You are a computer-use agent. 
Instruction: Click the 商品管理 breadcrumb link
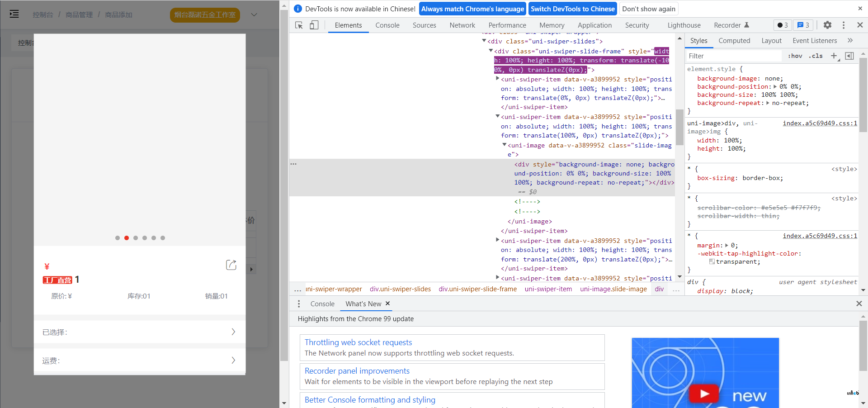pos(79,15)
